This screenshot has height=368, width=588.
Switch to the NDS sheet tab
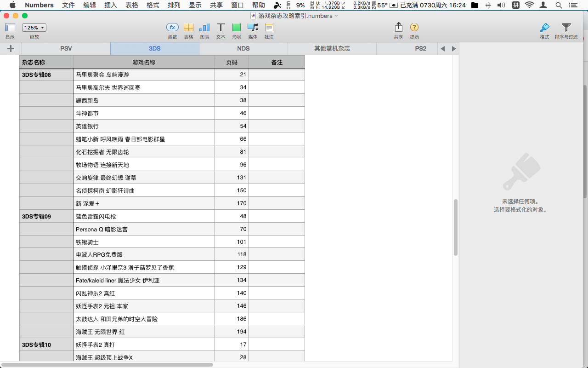[x=243, y=48]
